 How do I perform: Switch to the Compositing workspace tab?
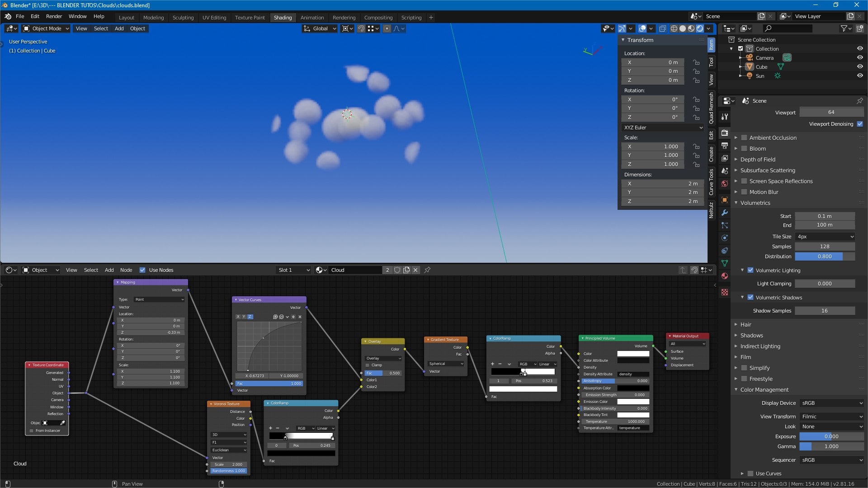pyautogui.click(x=378, y=18)
